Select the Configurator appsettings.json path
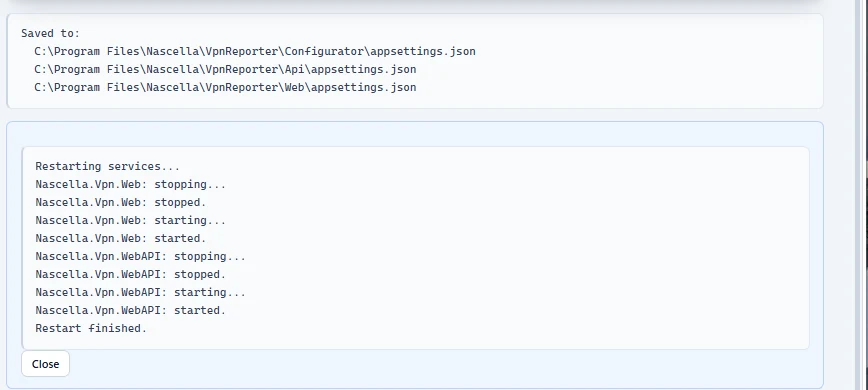The height and width of the screenshot is (390, 868). (255, 51)
